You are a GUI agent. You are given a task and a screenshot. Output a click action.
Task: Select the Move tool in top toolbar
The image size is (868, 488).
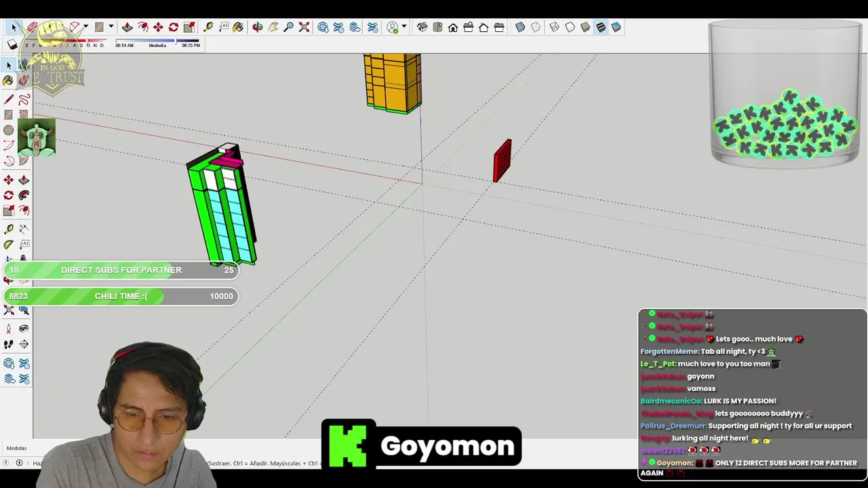tap(158, 27)
